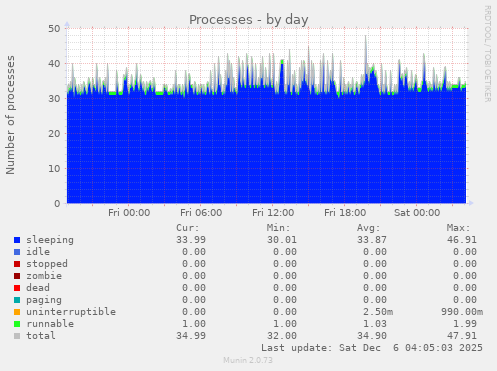Click uninterruptible average value 2.50m
497x371 pixels.
[378, 312]
